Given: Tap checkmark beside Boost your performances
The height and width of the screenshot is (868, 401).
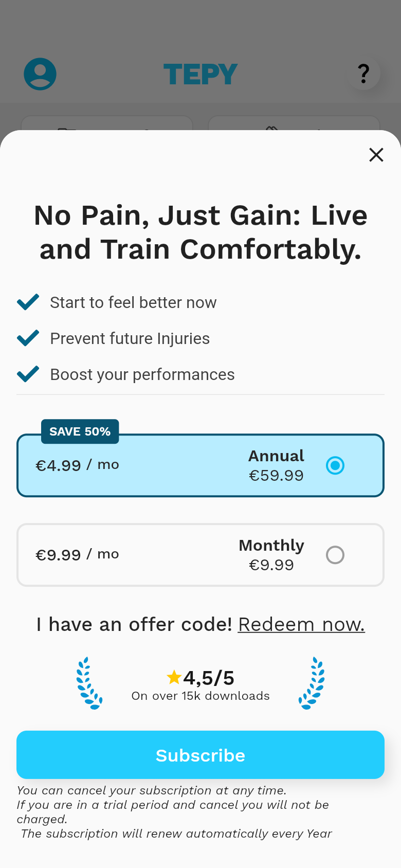Looking at the screenshot, I should [28, 374].
